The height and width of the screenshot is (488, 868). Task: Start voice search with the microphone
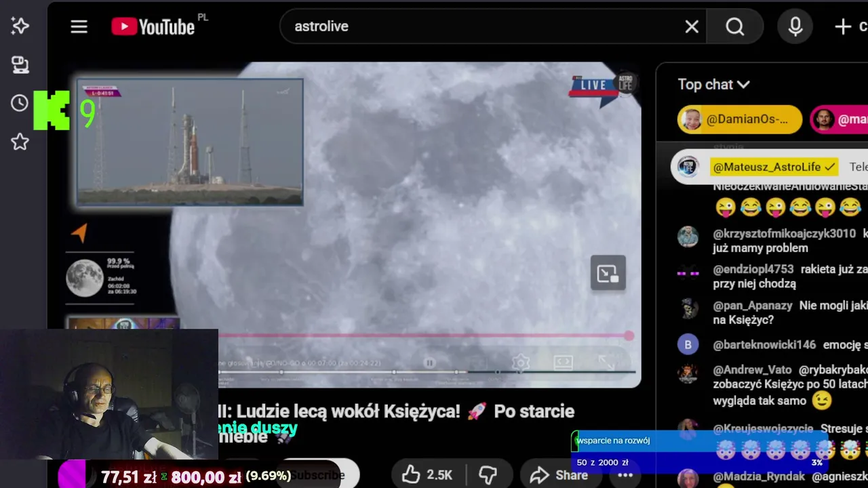795,26
